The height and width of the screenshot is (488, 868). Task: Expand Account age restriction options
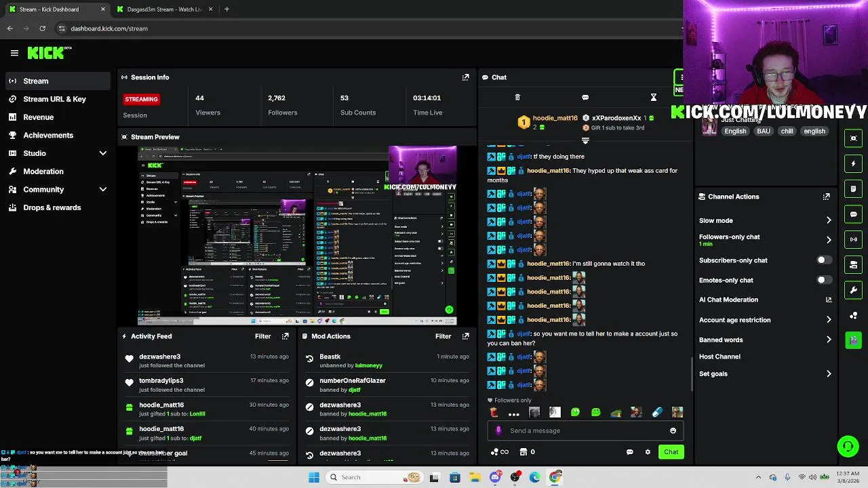[x=829, y=320]
